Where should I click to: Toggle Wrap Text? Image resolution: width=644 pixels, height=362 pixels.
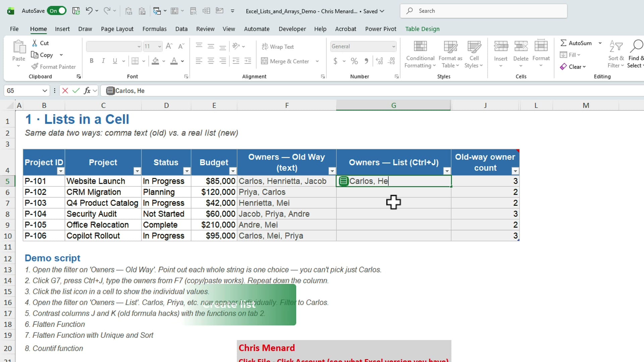click(x=278, y=47)
